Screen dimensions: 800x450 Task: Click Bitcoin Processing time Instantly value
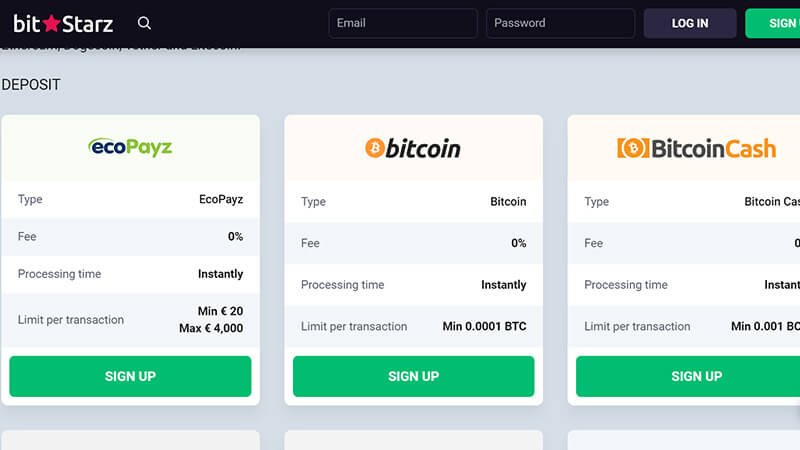click(x=503, y=285)
